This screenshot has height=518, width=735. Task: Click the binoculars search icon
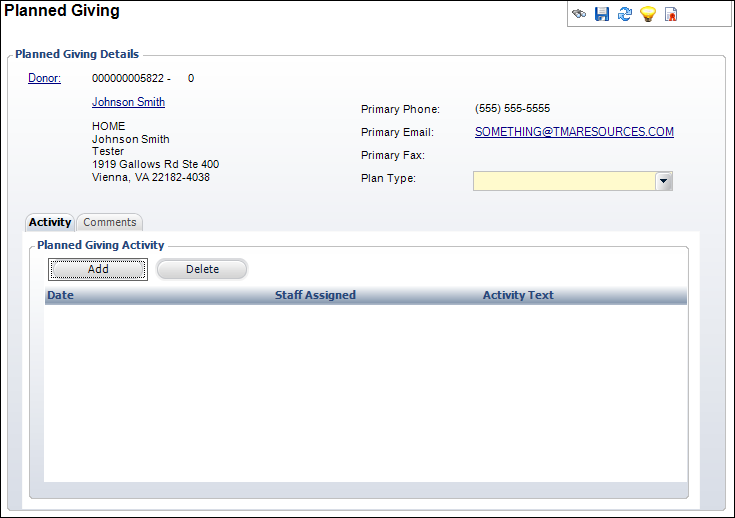coord(579,14)
